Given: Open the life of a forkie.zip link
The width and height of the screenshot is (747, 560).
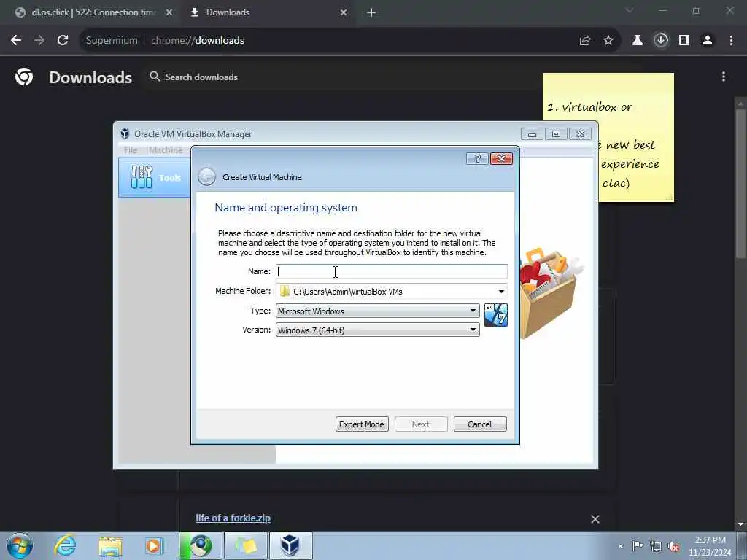Looking at the screenshot, I should [233, 518].
